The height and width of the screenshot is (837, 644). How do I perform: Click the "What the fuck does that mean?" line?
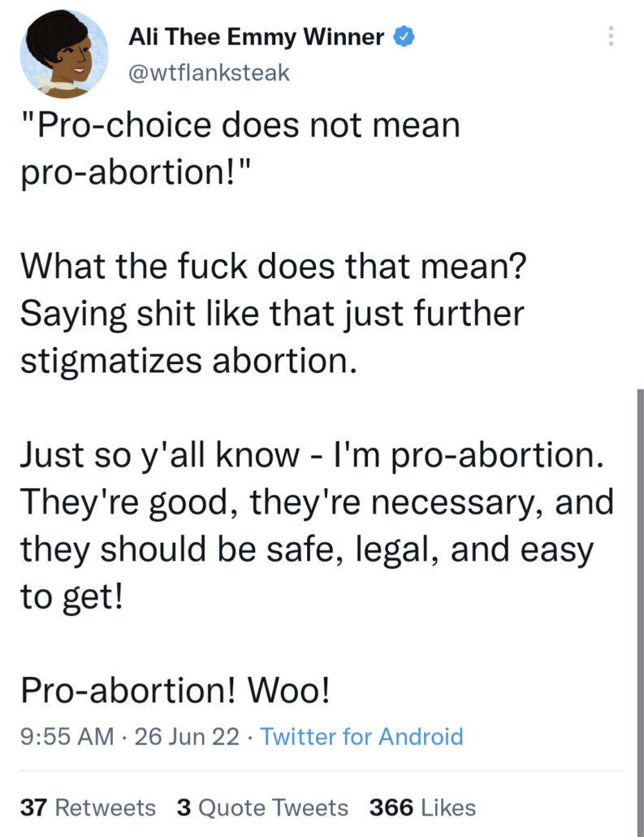point(271,267)
